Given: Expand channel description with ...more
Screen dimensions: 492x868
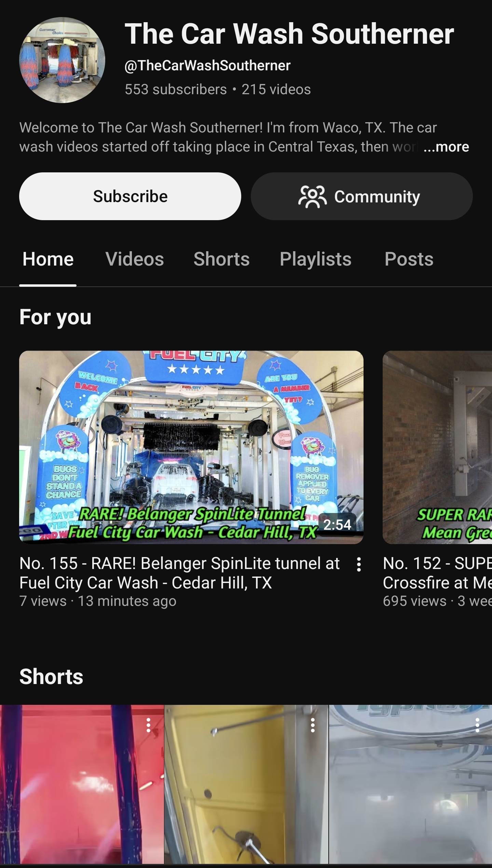Looking at the screenshot, I should click(446, 147).
